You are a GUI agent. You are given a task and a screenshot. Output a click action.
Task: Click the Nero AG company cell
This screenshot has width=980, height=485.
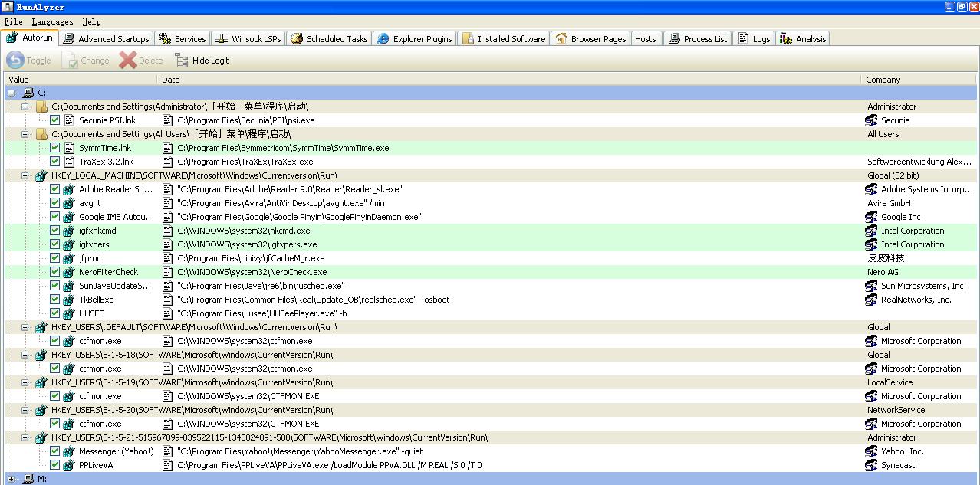coord(883,272)
